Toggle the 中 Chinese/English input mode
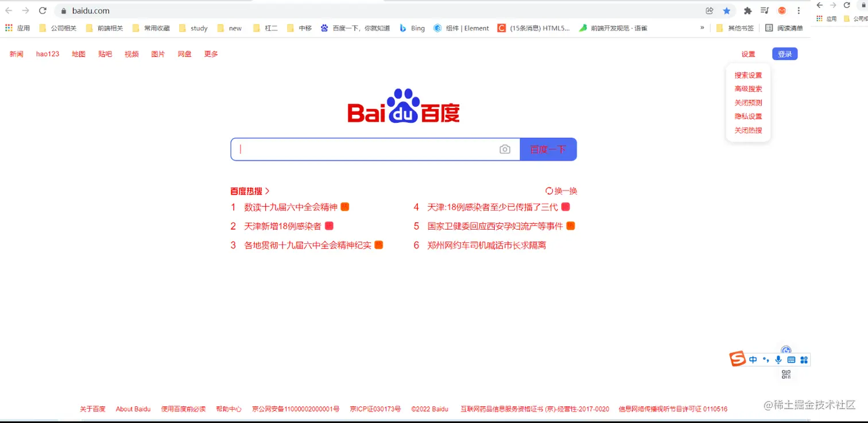 pyautogui.click(x=753, y=360)
